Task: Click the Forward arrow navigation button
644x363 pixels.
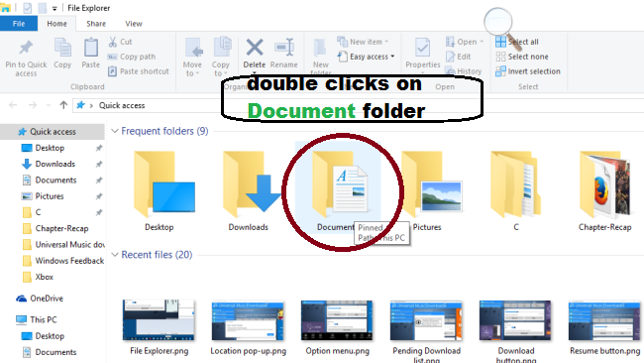Action: pos(33,105)
